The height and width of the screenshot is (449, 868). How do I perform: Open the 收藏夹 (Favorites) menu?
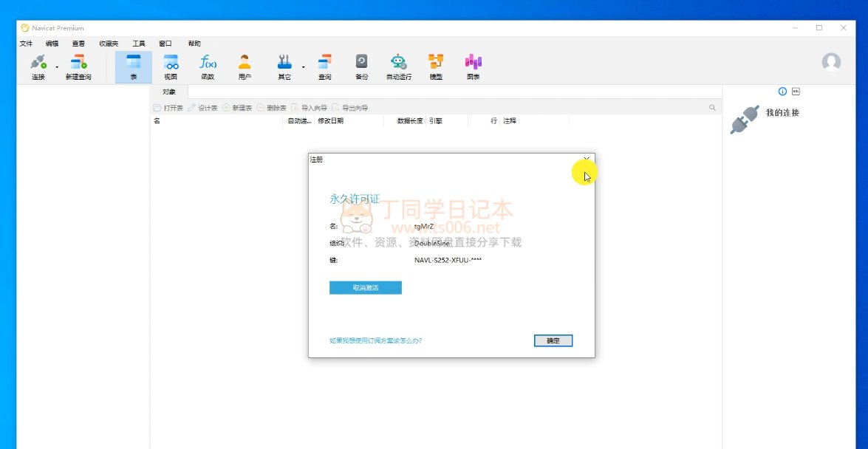point(109,44)
